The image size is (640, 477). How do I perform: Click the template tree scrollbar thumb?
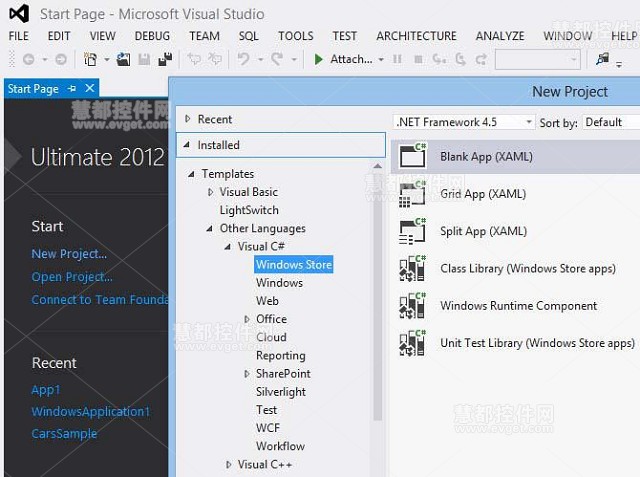[378, 296]
